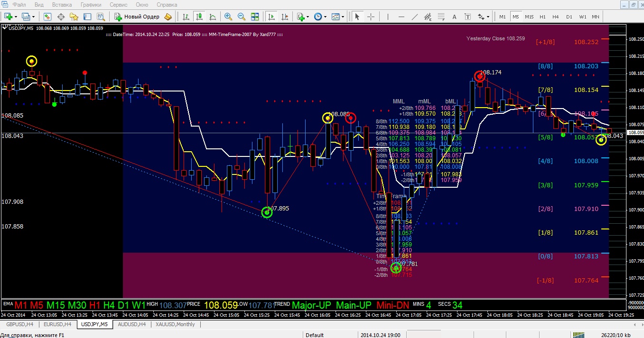Open the Arrows objects tool
Screen dimensions: 644x338
click(481, 17)
